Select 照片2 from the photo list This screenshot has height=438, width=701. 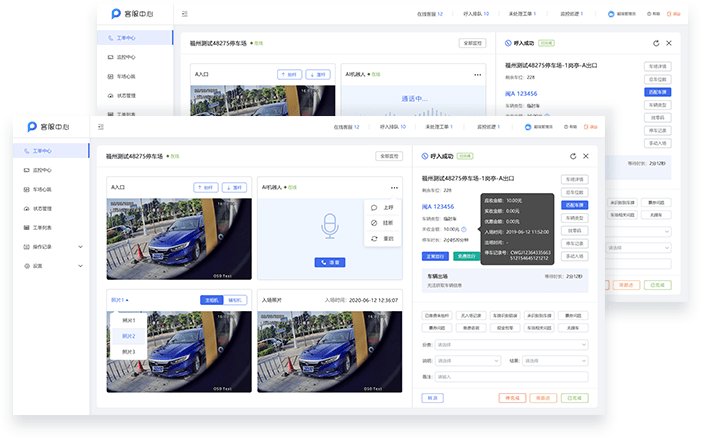click(x=128, y=336)
